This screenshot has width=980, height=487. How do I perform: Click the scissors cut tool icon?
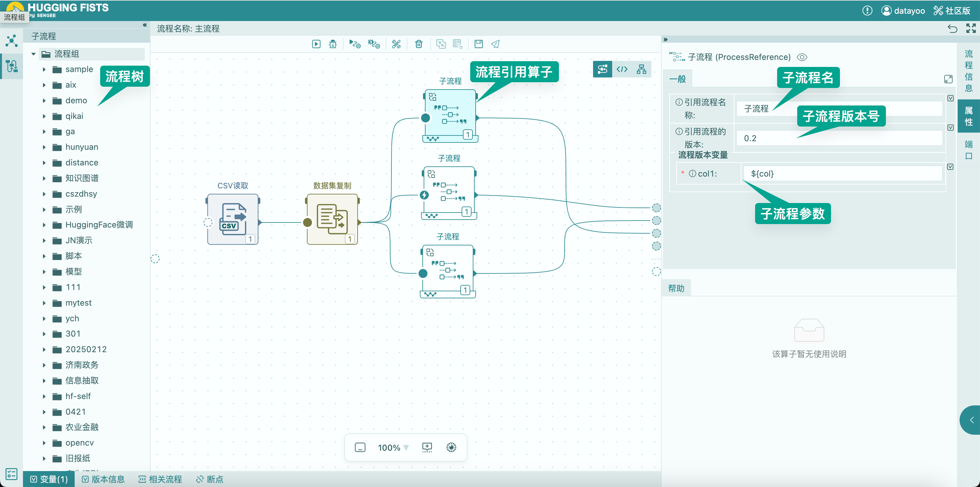click(396, 44)
